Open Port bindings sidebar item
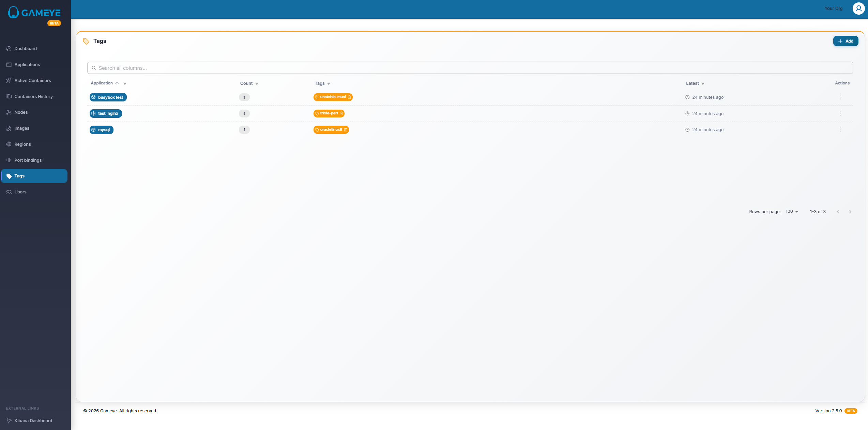The height and width of the screenshot is (430, 868). [28, 160]
